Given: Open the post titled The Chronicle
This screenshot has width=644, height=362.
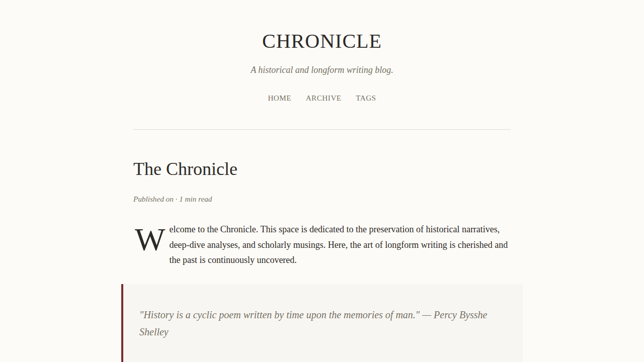Looking at the screenshot, I should pyautogui.click(x=185, y=169).
